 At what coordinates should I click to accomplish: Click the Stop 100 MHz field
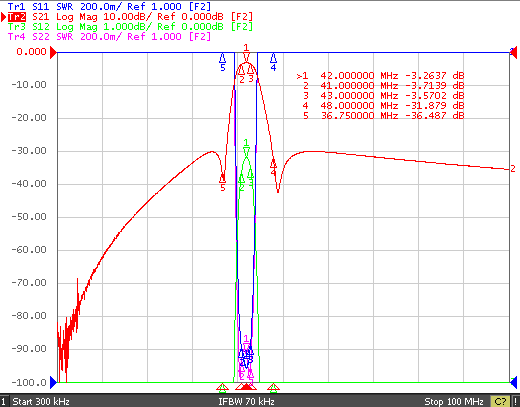454,401
